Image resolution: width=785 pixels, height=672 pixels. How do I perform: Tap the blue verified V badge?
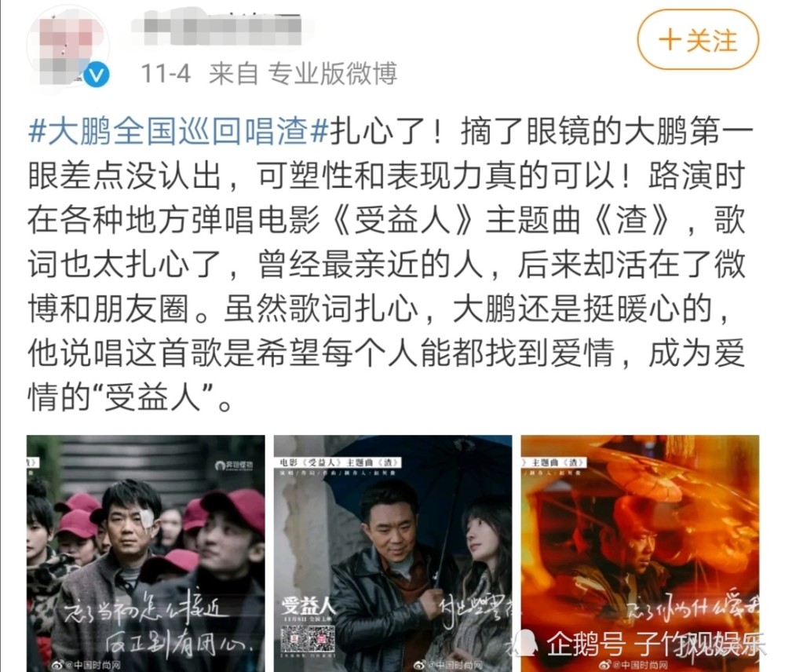[96, 75]
